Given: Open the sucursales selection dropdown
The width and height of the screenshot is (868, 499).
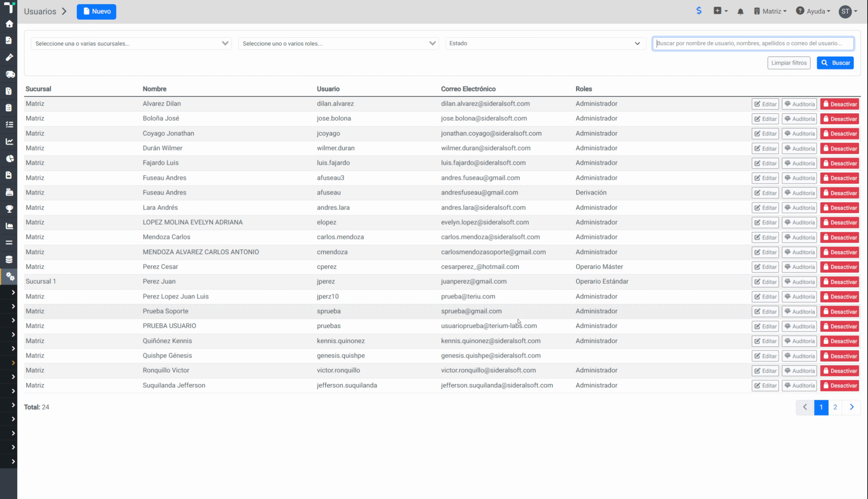Looking at the screenshot, I should (x=131, y=44).
